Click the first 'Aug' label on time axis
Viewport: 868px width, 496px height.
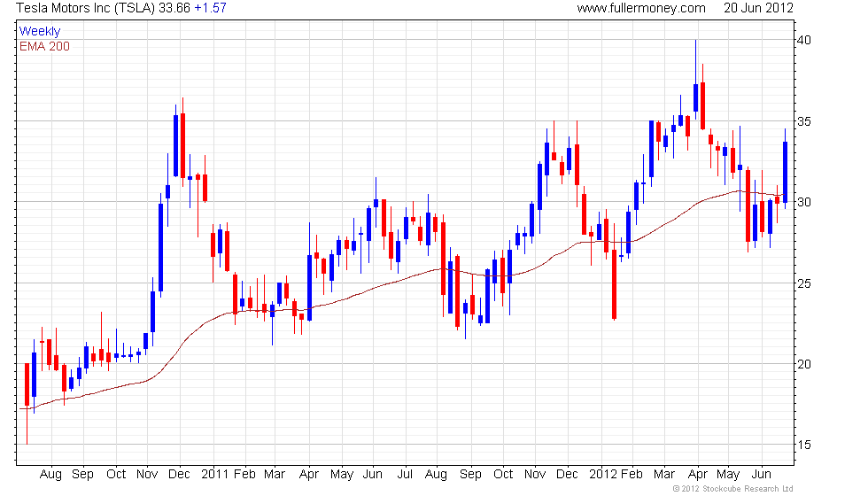coord(51,475)
